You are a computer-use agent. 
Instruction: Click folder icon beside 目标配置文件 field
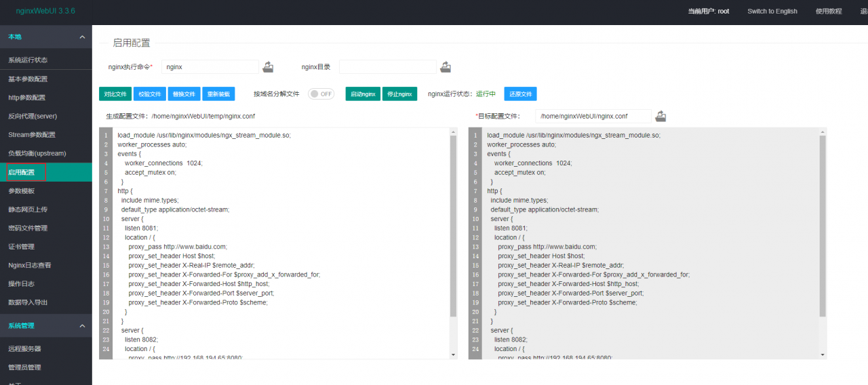click(660, 117)
